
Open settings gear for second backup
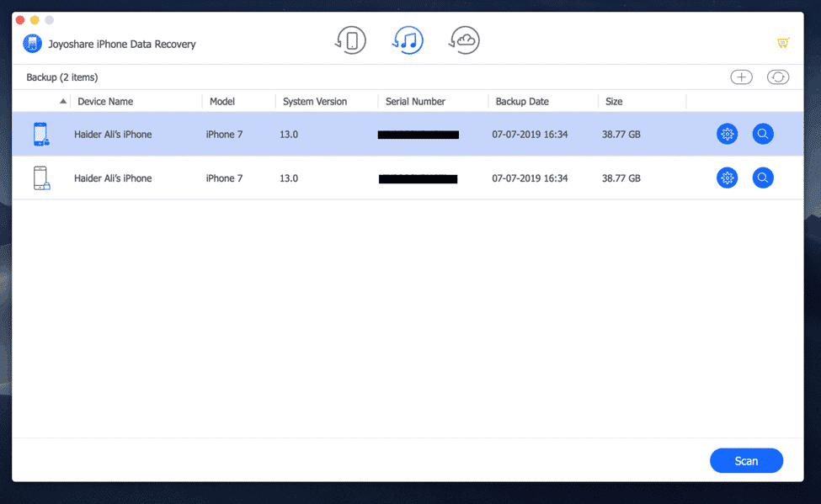(x=727, y=178)
